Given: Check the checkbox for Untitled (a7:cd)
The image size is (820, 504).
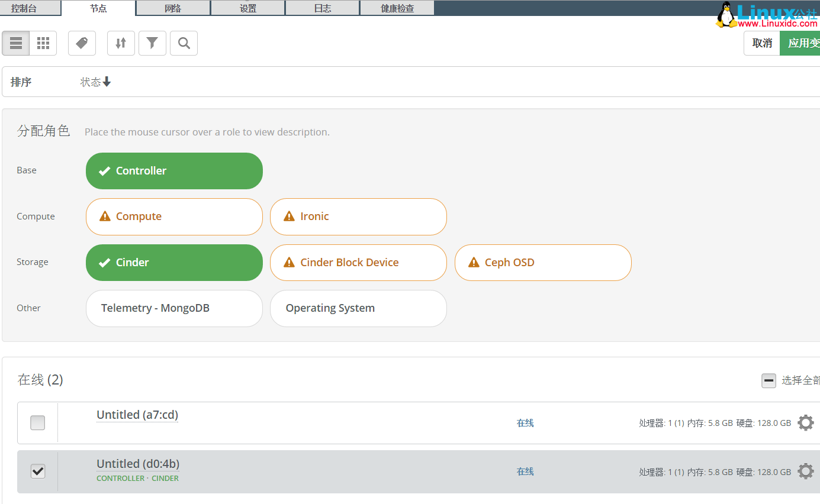Looking at the screenshot, I should (37, 422).
